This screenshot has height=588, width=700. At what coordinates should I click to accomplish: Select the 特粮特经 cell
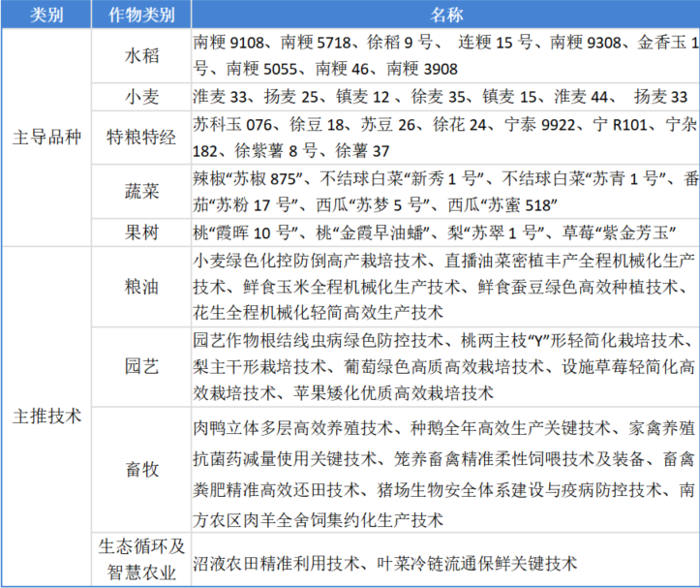tap(141, 138)
